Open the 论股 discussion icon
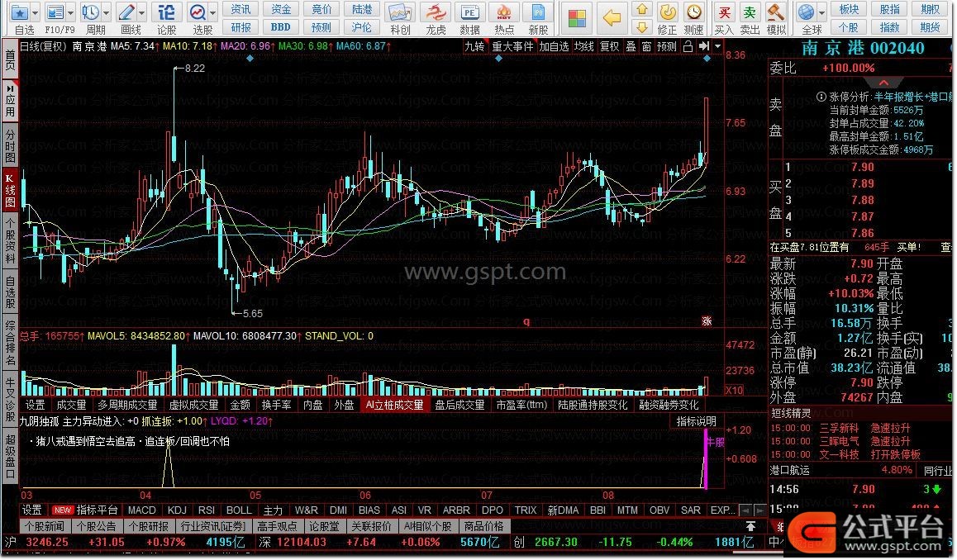 pos(166,12)
